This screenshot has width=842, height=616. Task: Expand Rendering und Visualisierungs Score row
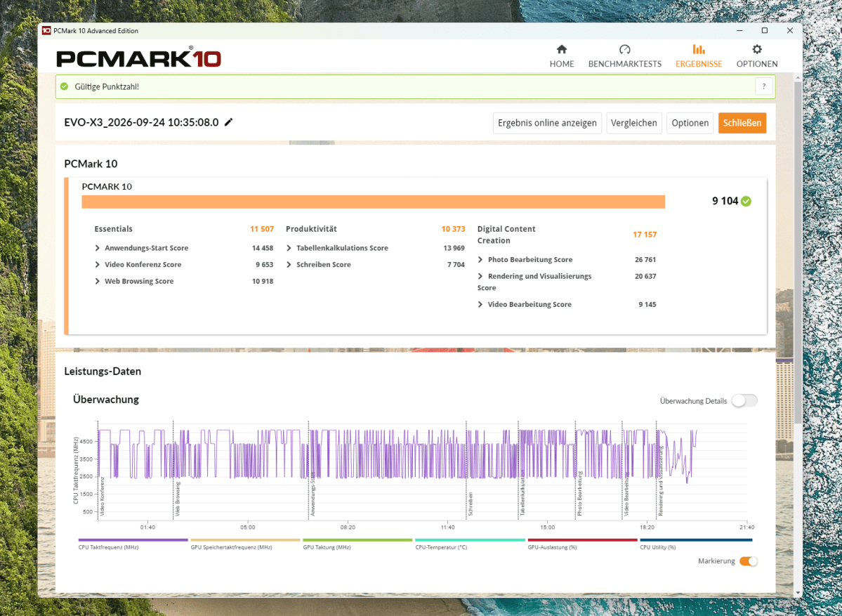click(480, 276)
